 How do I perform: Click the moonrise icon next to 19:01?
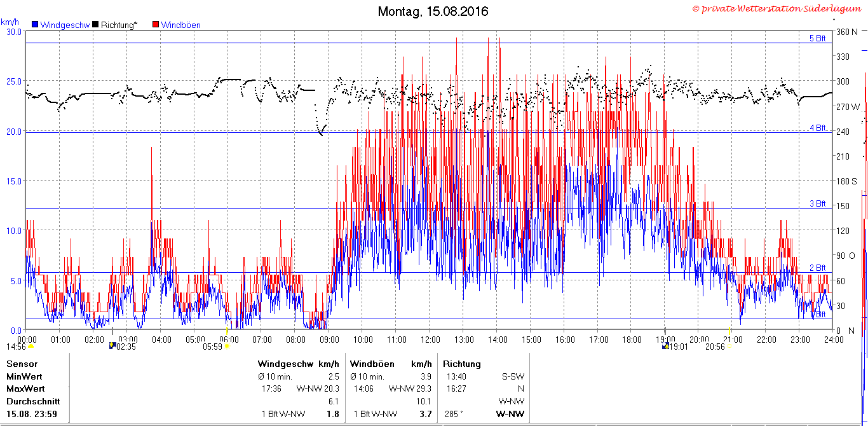[665, 347]
